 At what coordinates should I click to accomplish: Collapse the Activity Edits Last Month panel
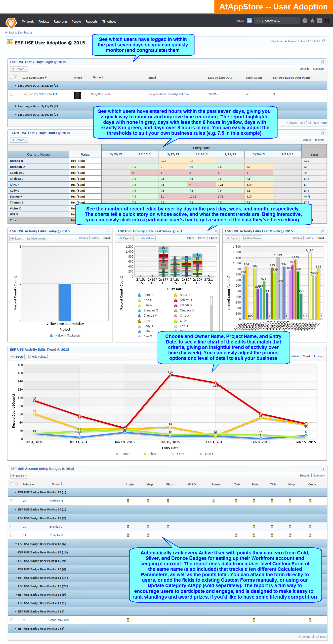(323, 231)
